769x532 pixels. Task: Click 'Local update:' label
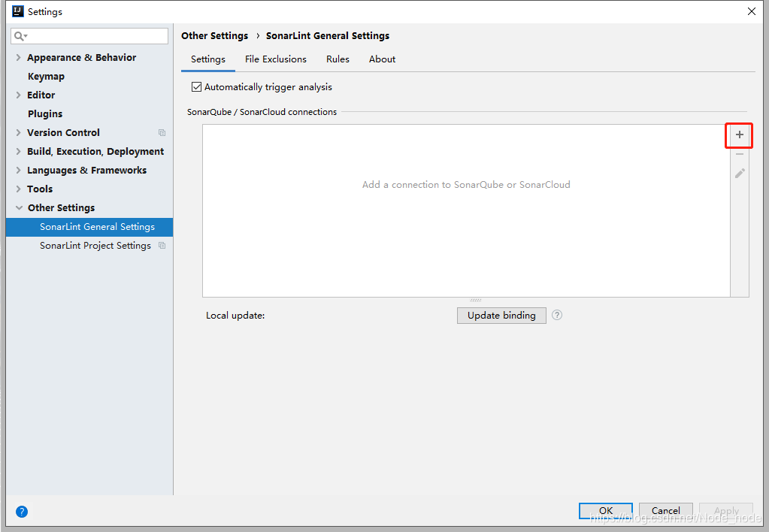pyautogui.click(x=235, y=316)
